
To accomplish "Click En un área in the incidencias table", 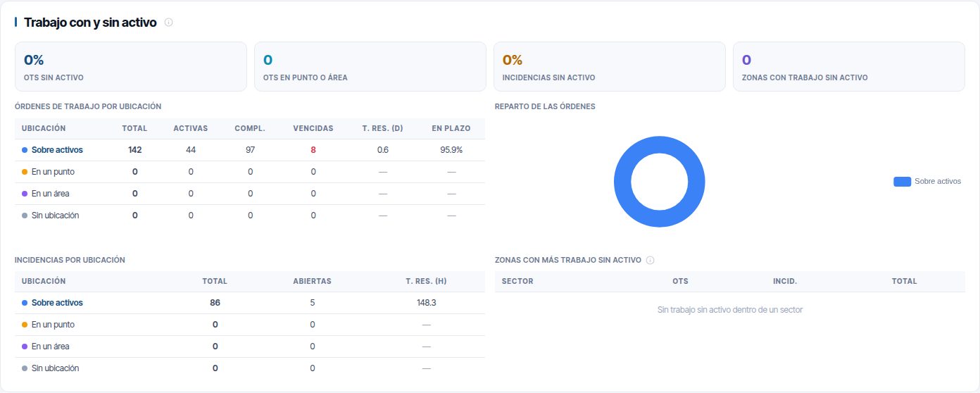I will (x=51, y=347).
